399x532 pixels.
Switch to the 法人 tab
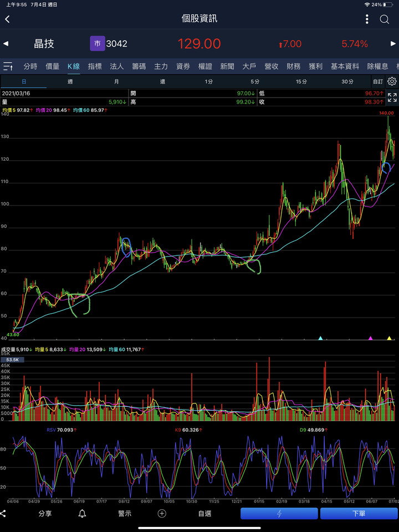pos(117,66)
